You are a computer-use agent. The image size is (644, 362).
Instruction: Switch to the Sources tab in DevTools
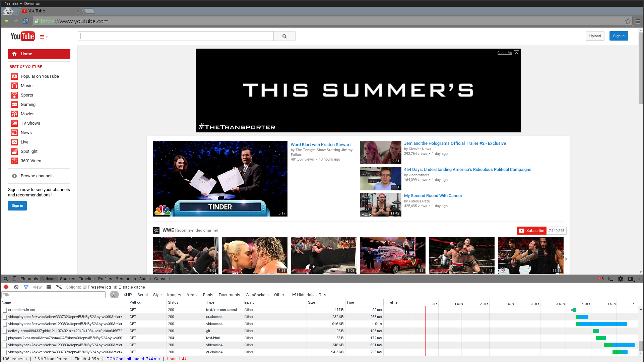[67, 279]
